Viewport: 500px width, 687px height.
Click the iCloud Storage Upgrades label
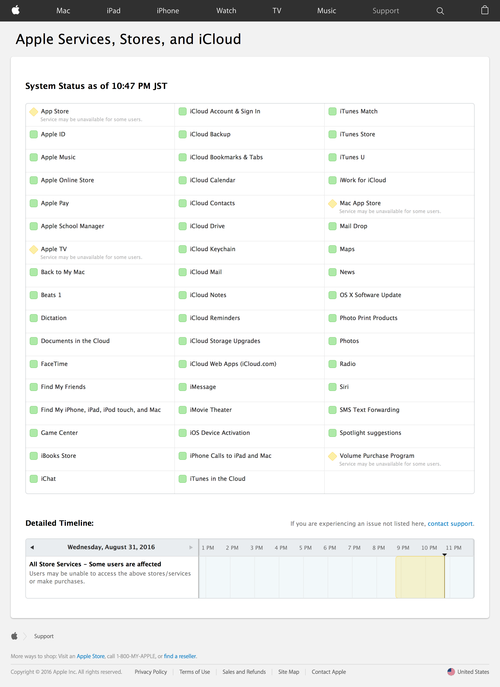[225, 341]
